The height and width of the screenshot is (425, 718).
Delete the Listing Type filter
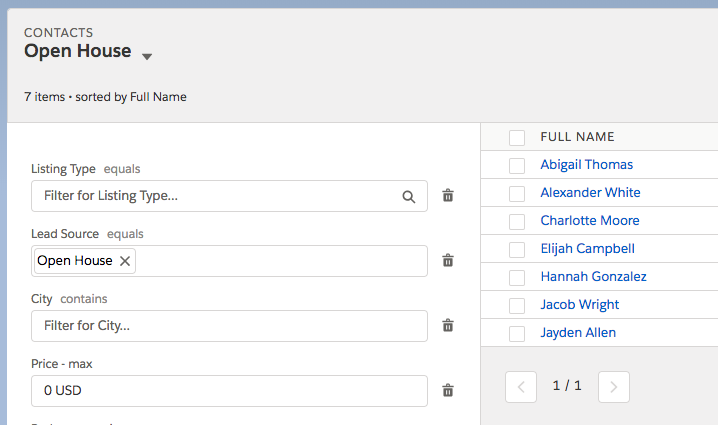448,196
